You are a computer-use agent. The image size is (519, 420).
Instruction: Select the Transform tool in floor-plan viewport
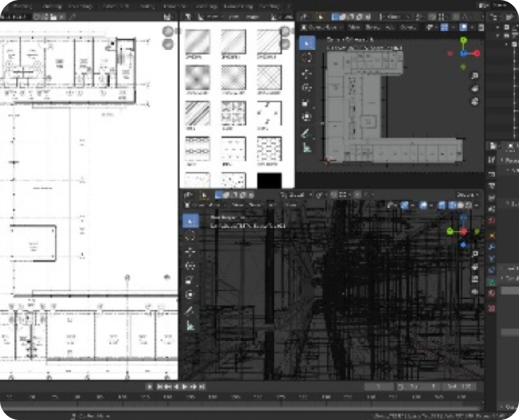(306, 117)
